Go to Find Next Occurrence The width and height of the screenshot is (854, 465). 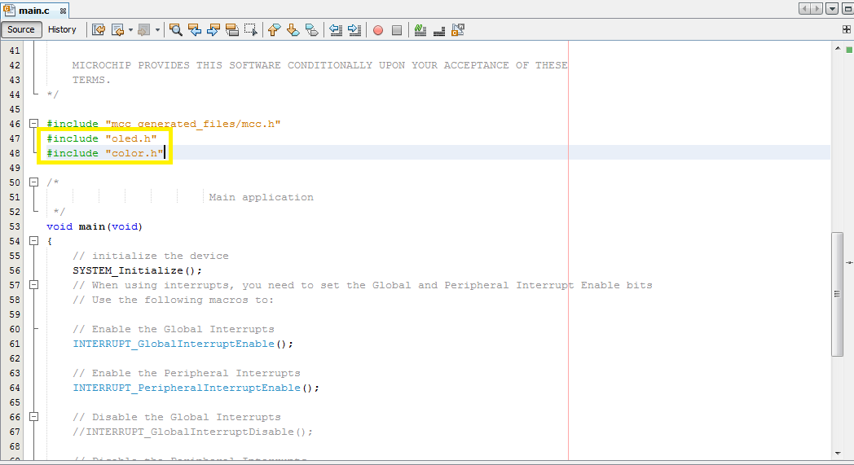point(213,30)
